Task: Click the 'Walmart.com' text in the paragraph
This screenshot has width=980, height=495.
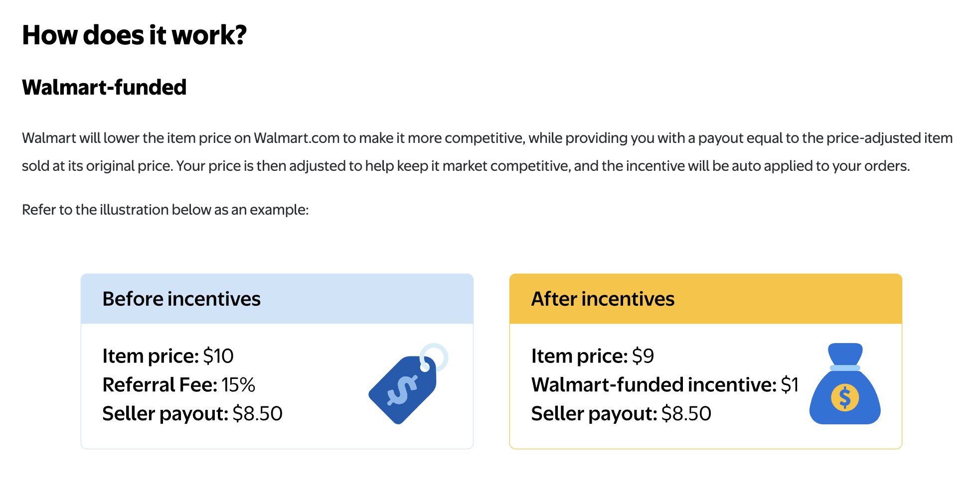Action: pos(297,138)
